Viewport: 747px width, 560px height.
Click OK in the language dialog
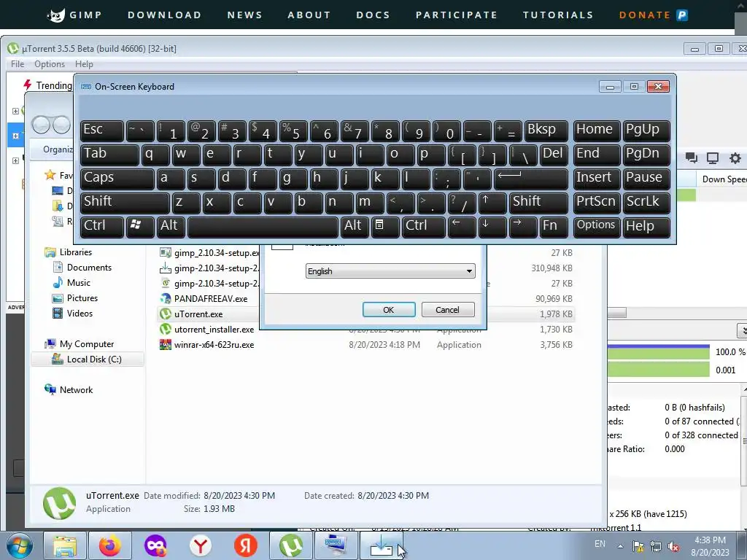pyautogui.click(x=389, y=309)
